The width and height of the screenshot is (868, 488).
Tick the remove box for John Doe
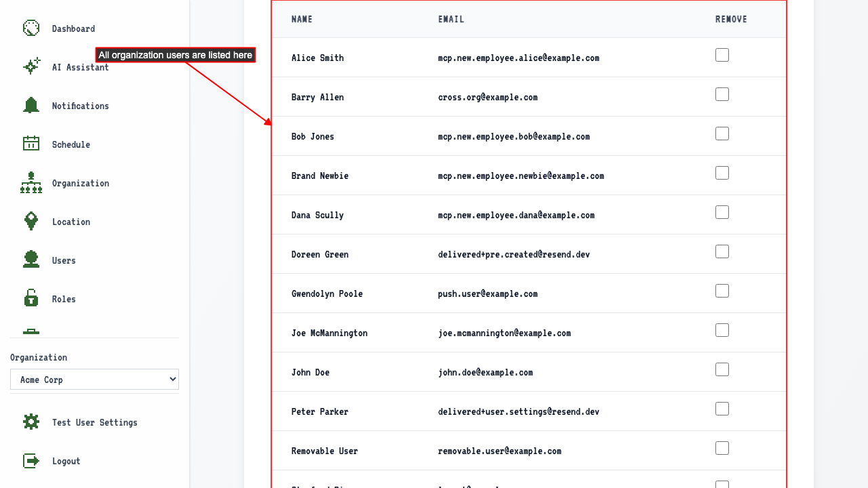coord(722,369)
